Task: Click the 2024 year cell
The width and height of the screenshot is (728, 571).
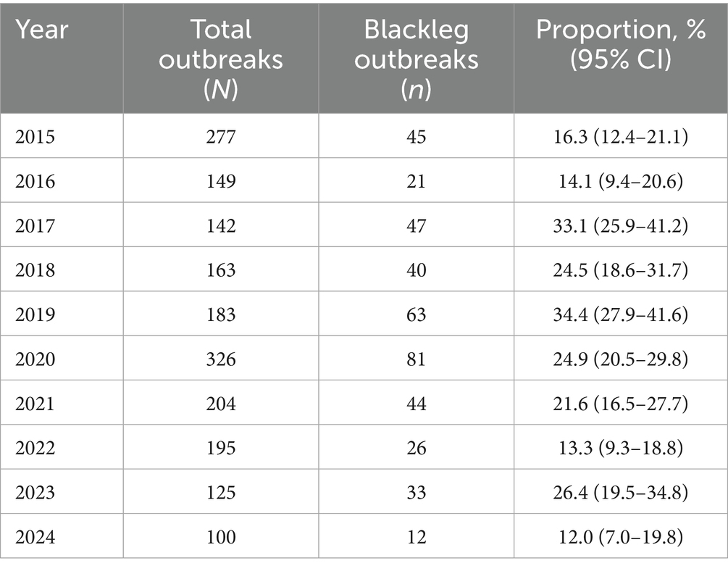Action: [x=34, y=536]
